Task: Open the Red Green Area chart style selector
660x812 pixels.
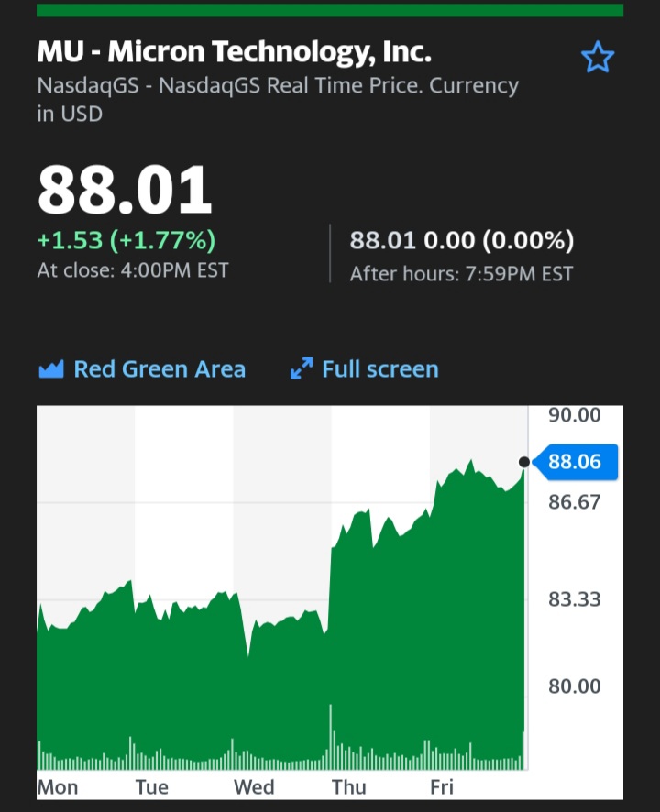Action: coord(159,369)
